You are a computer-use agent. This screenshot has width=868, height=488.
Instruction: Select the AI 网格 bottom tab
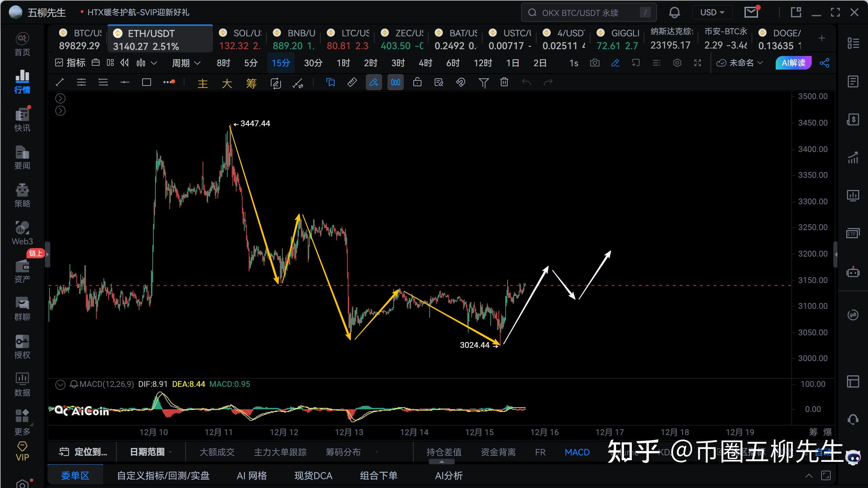[251, 476]
